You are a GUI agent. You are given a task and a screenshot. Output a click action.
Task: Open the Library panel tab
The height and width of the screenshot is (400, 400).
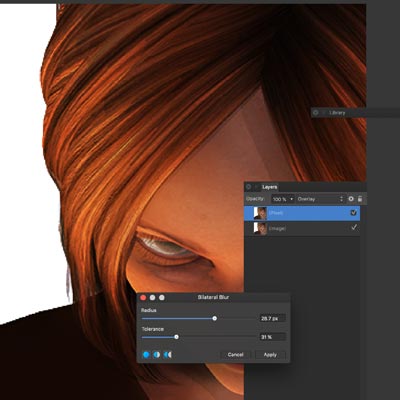(337, 113)
